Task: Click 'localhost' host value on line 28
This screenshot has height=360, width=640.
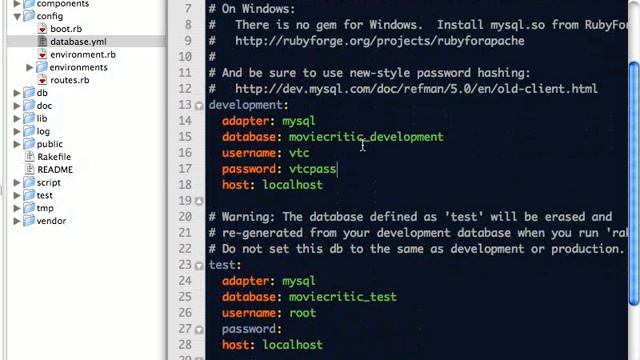Action: point(293,344)
